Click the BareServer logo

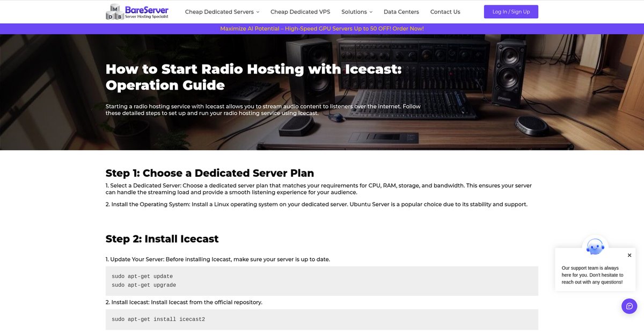coord(137,12)
